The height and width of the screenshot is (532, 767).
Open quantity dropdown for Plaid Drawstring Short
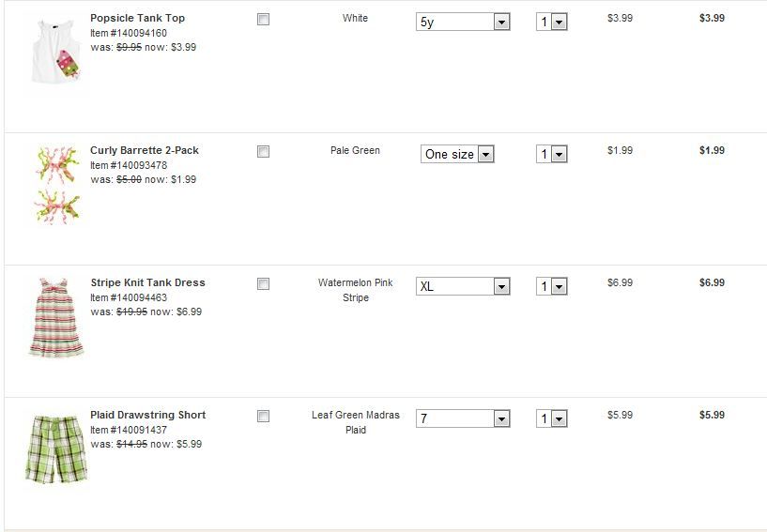552,418
